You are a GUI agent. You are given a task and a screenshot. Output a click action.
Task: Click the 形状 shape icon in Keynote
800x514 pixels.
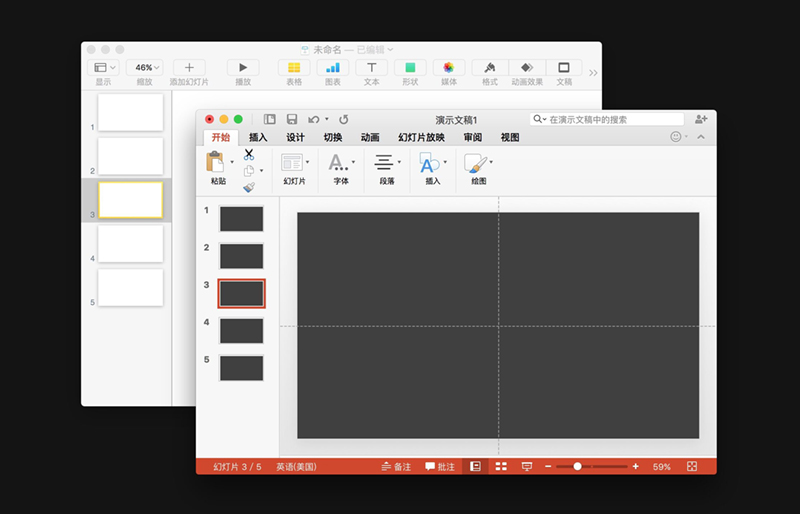point(410,67)
